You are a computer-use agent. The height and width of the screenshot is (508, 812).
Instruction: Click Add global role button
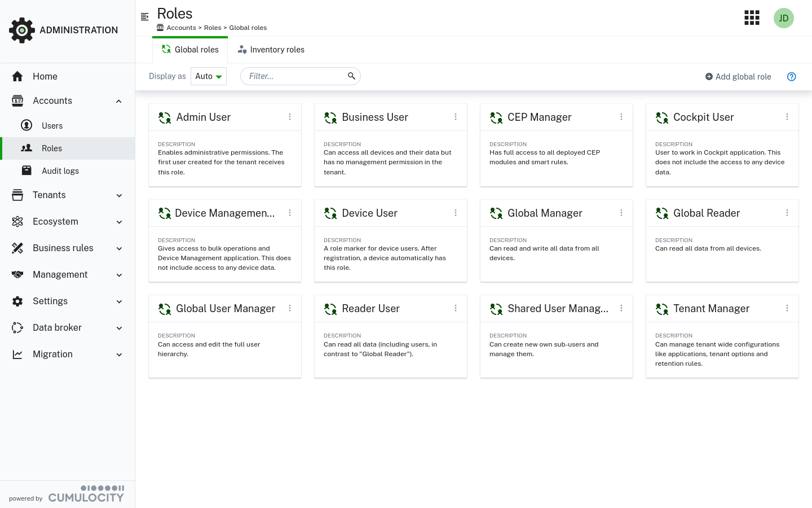coord(738,77)
